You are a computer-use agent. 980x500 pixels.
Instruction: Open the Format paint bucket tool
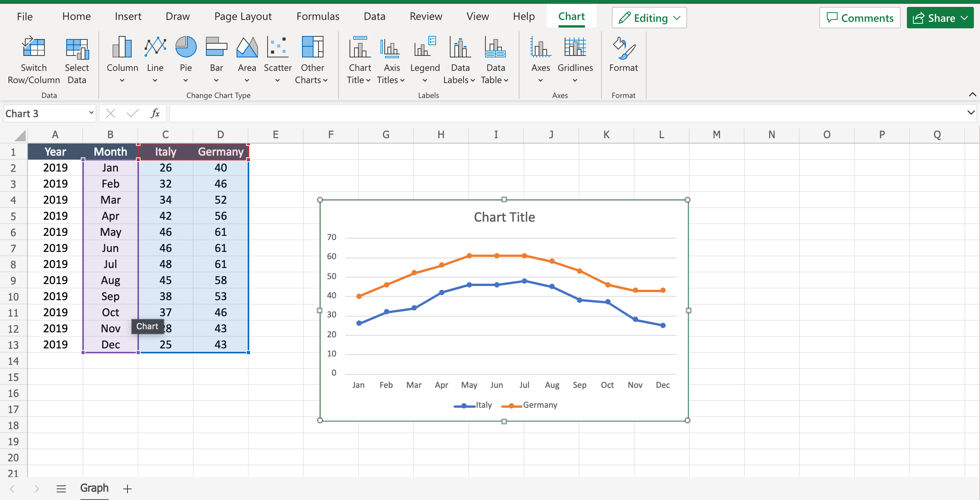[623, 48]
